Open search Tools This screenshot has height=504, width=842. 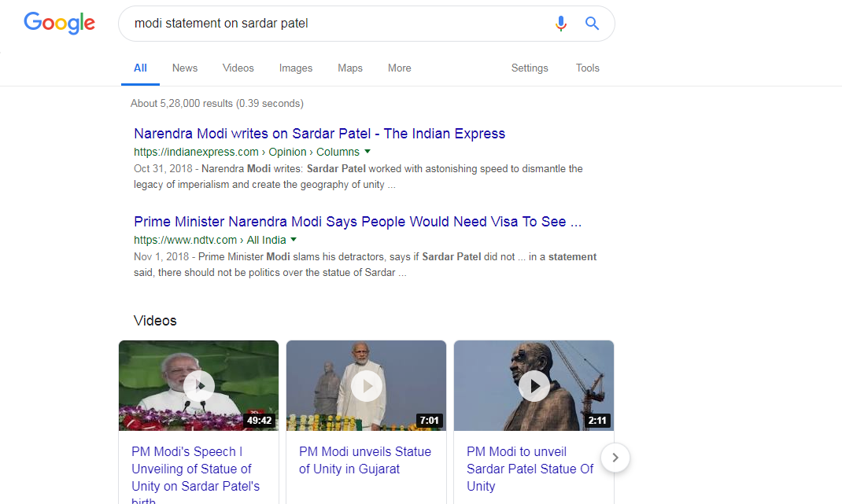[x=588, y=68]
